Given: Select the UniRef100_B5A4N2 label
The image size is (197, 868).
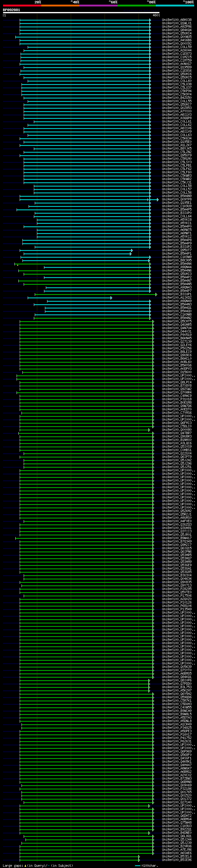Looking at the screenshot, I should pos(176,318).
